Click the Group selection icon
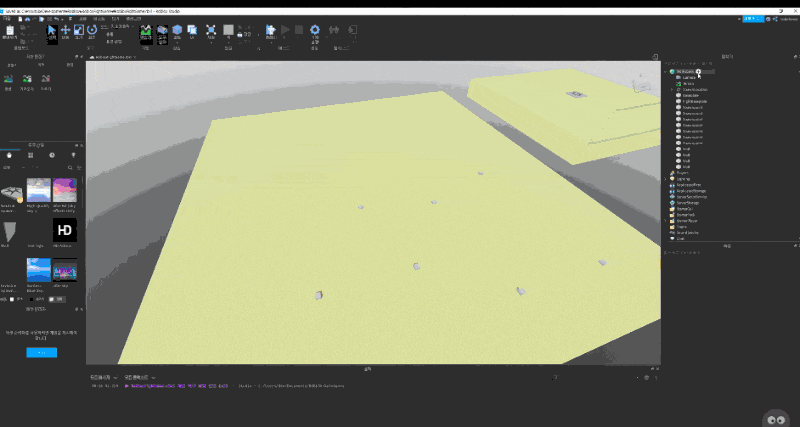The height and width of the screenshot is (427, 800). (x=211, y=30)
